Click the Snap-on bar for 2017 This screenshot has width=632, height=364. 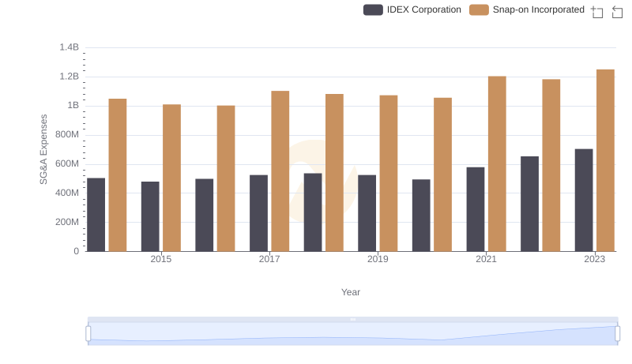pos(280,171)
